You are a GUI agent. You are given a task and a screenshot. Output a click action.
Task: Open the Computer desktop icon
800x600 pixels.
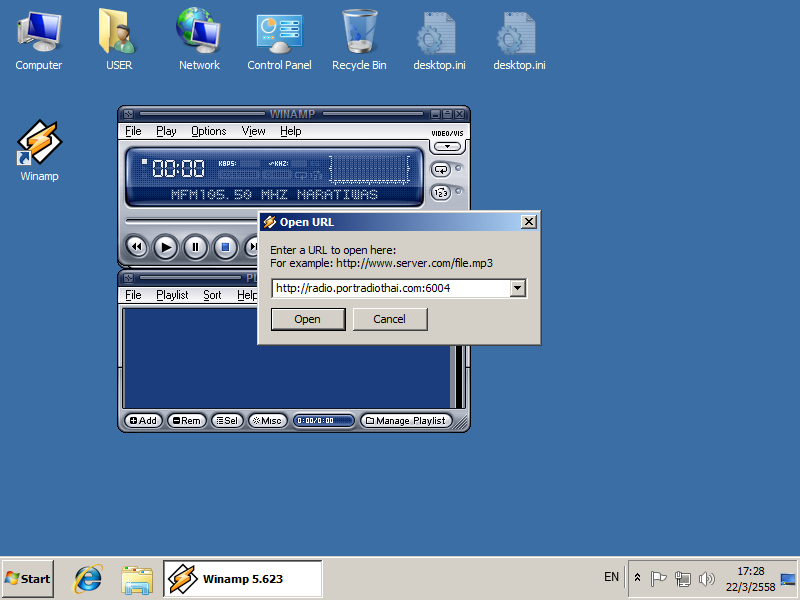pyautogui.click(x=39, y=42)
